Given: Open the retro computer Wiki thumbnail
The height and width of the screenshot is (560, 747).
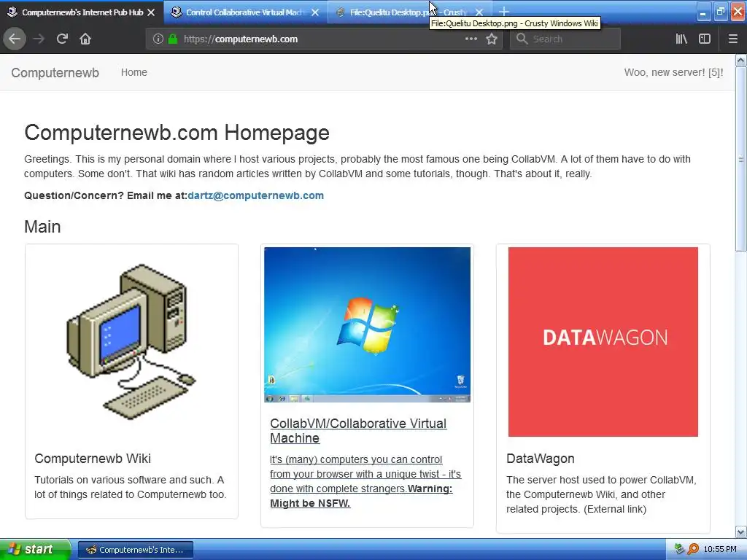Looking at the screenshot, I should pyautogui.click(x=131, y=341).
